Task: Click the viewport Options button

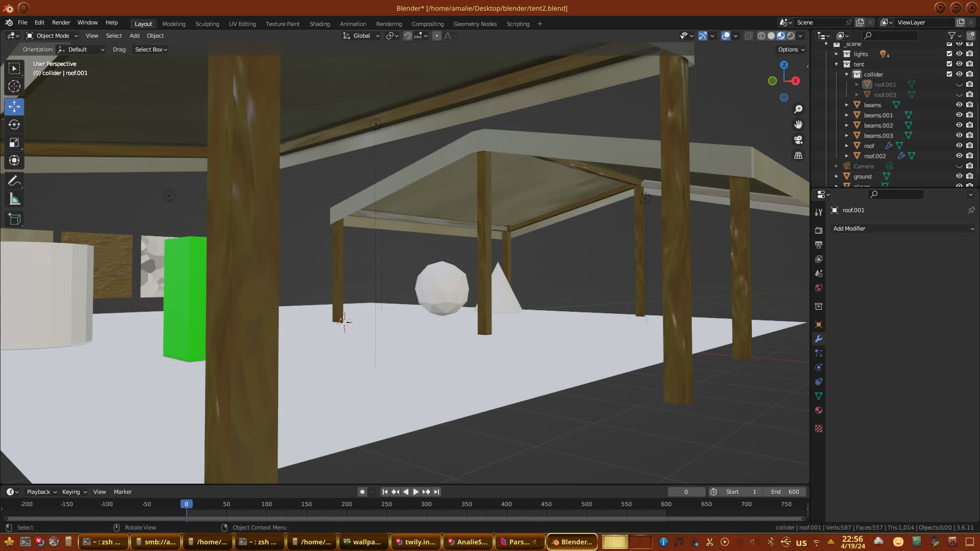Action: tap(791, 49)
